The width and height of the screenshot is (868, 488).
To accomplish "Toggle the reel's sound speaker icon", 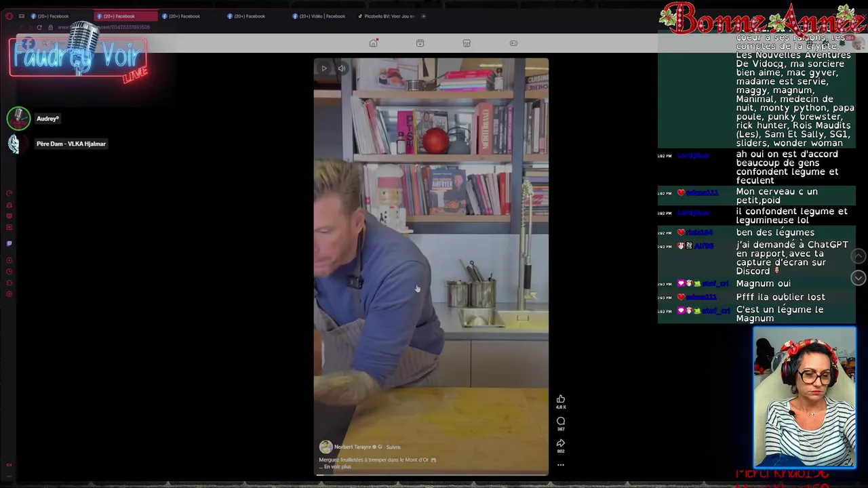I will point(342,68).
